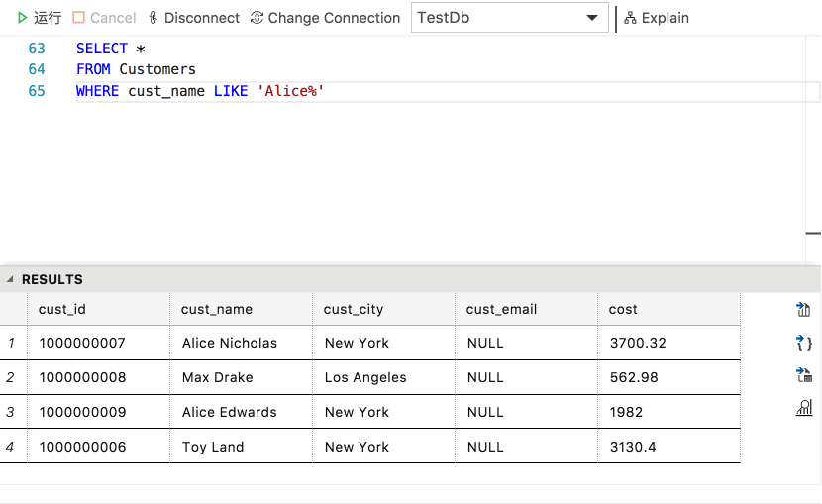
Task: Select the cost column header
Action: 668,309
